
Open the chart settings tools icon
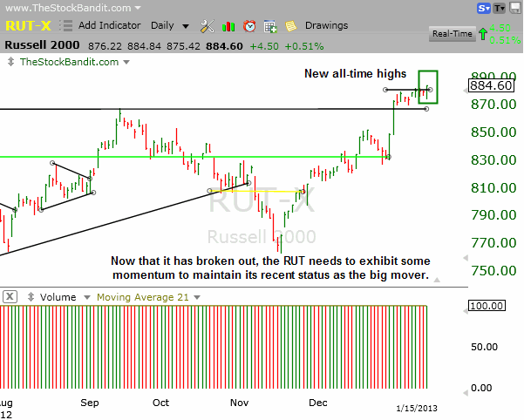(207, 26)
